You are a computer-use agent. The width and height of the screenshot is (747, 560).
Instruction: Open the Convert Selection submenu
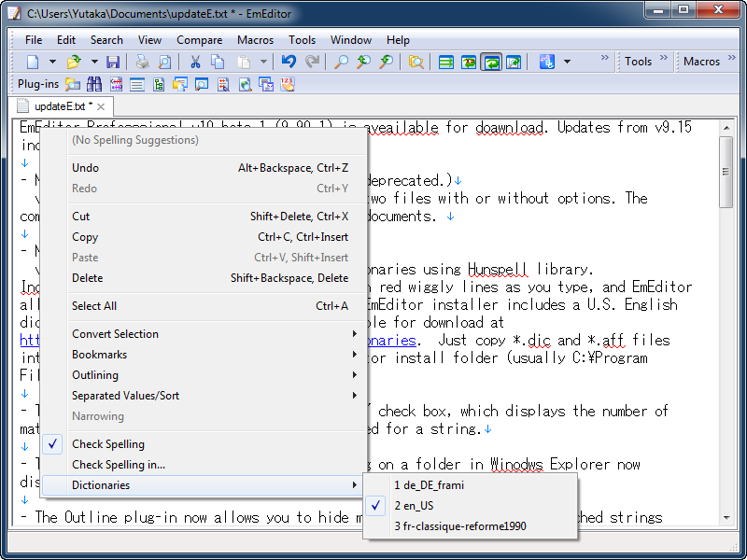point(204,334)
